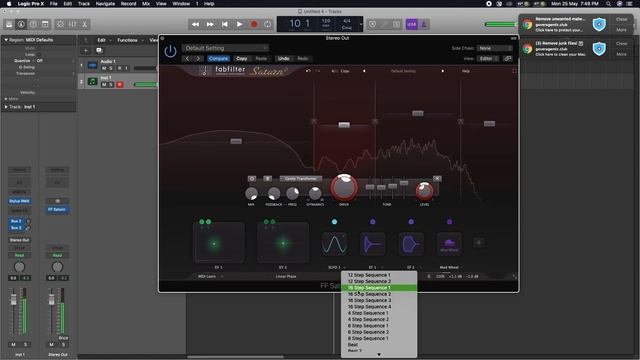640x360 pixels.
Task: Open Smart Controls button
Action: point(60,24)
